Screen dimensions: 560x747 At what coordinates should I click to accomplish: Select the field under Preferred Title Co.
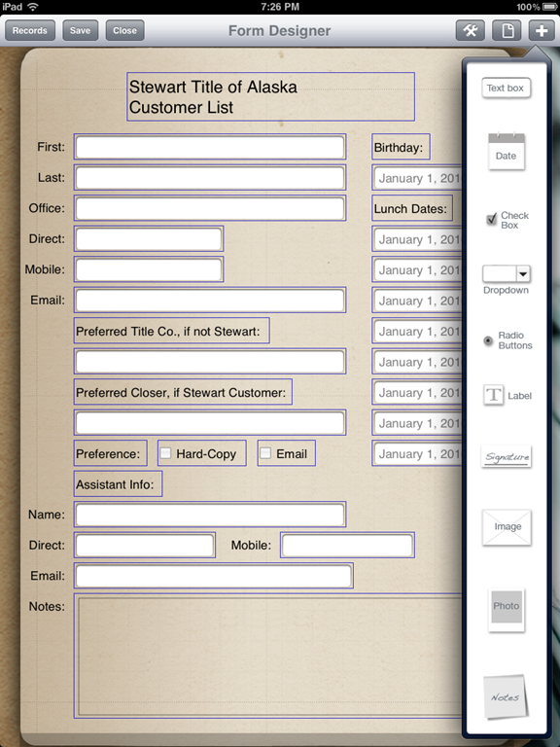(210, 361)
